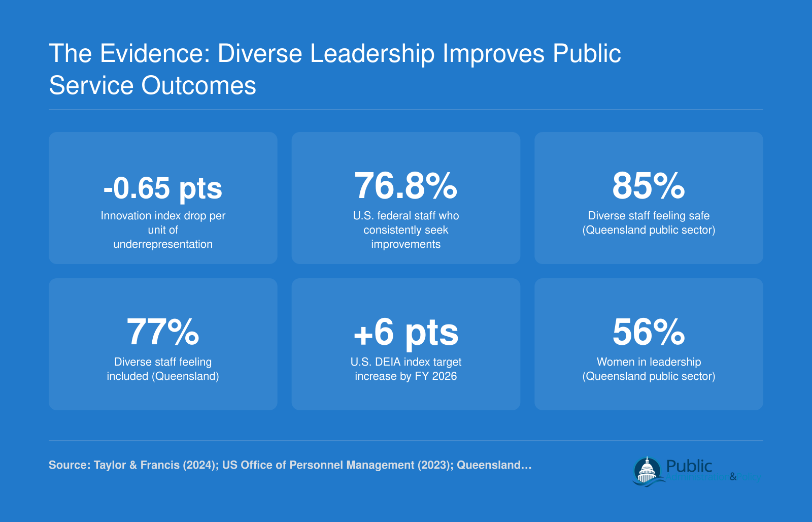Select 'U.S. DEIA index target increase' caption
This screenshot has width=812, height=522.
click(406, 369)
